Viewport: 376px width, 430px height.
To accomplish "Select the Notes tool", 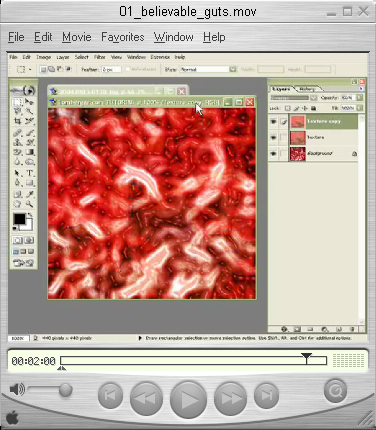I will (18, 194).
